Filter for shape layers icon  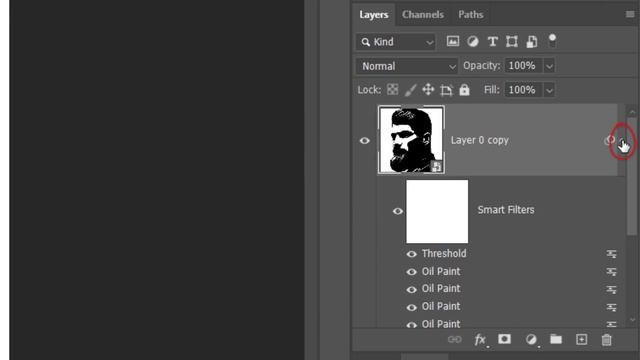512,41
